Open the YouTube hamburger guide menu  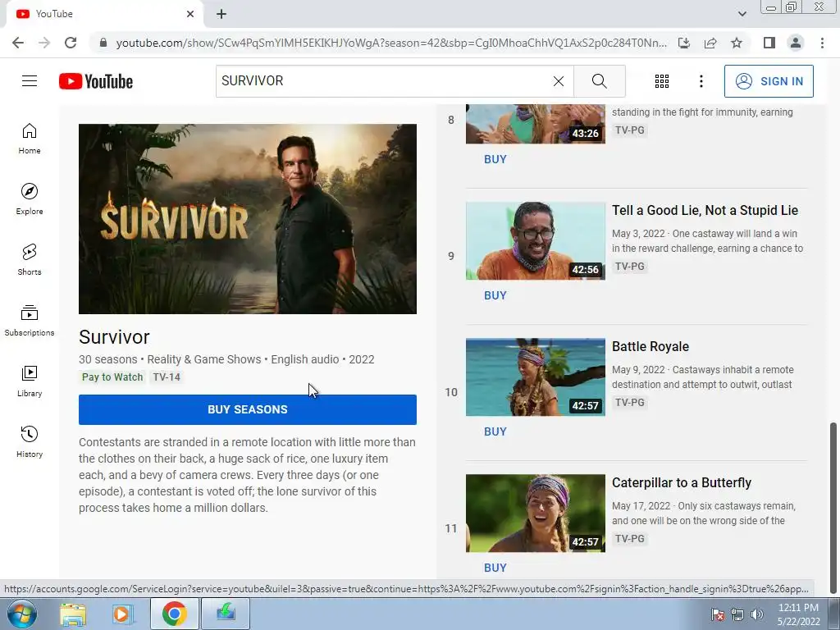click(x=30, y=81)
